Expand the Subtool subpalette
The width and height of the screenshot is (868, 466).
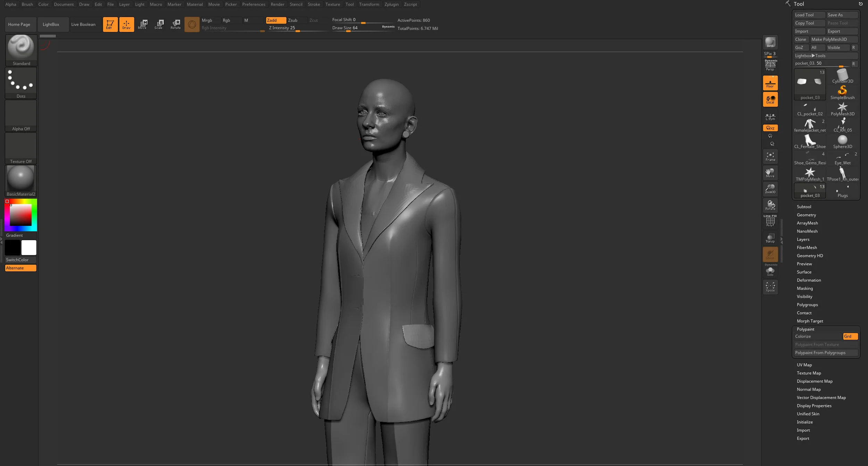point(804,207)
